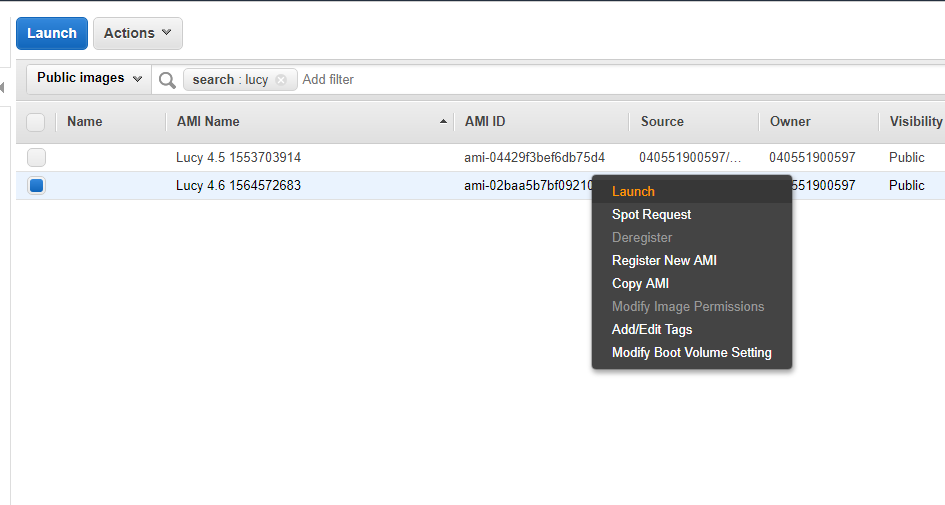The width and height of the screenshot is (945, 505).
Task: Select Deregister in the context menu
Action: pyautogui.click(x=692, y=237)
